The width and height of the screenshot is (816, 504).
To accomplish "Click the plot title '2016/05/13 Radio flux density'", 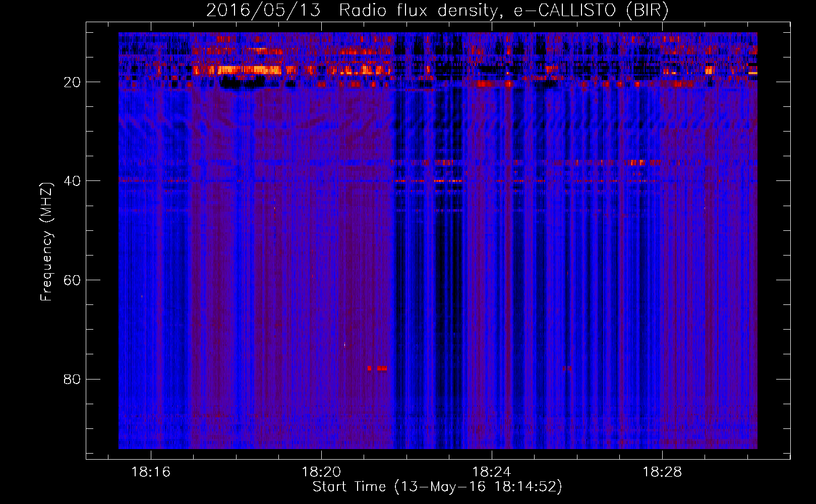I will (437, 11).
